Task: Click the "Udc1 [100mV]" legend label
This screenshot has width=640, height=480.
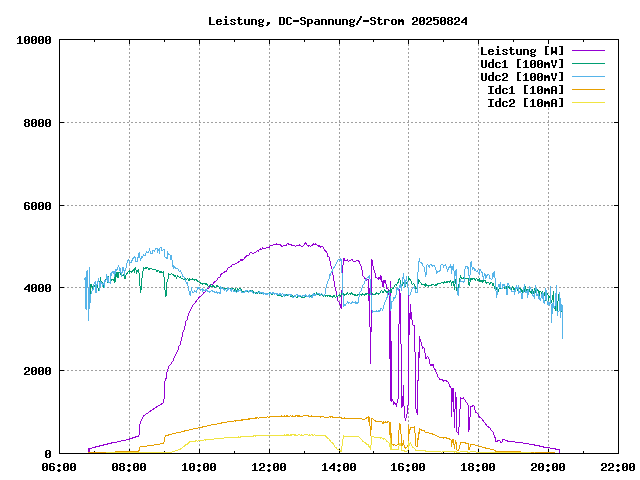Action: [522, 63]
